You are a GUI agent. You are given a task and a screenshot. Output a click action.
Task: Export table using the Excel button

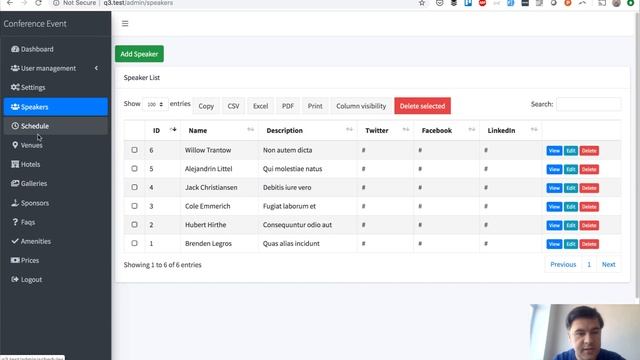[x=260, y=106]
